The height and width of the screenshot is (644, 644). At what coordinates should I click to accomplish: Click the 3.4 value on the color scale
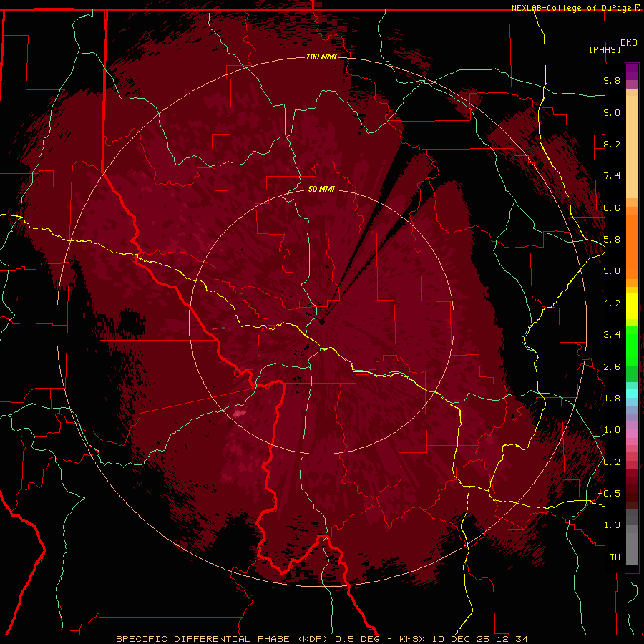tap(612, 335)
